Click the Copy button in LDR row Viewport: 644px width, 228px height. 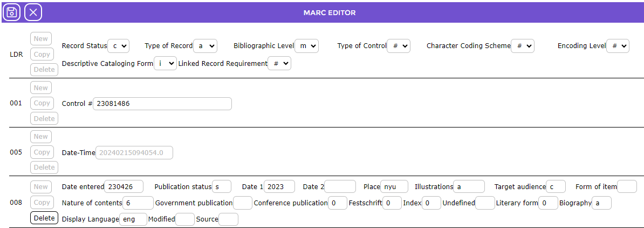coord(42,55)
